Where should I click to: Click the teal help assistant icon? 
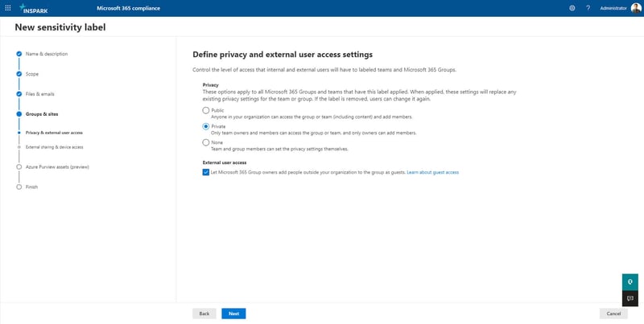click(630, 282)
